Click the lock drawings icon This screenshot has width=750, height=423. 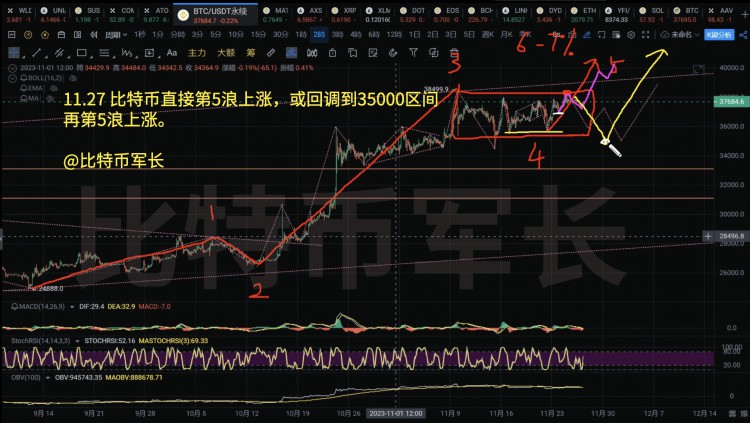(332, 53)
